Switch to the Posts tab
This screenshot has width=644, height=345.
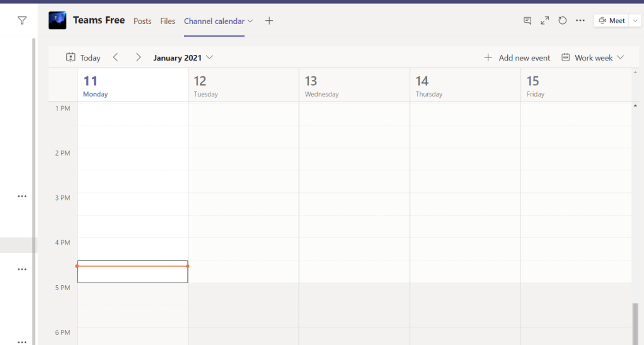coord(142,21)
